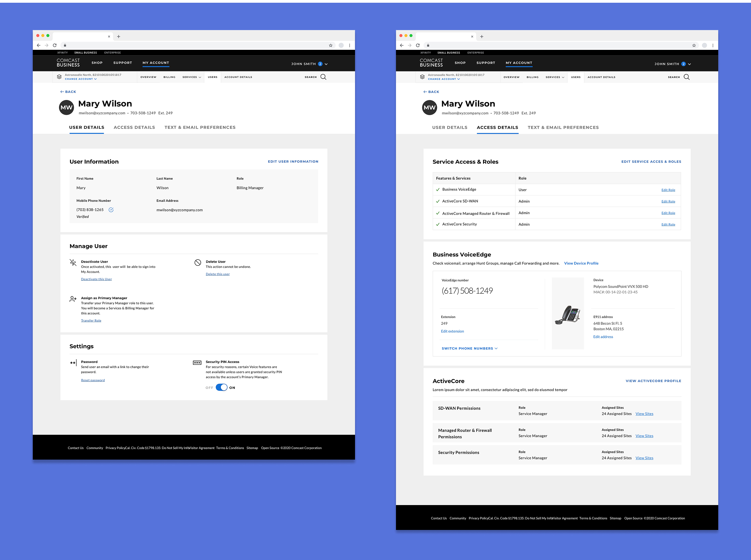Click Edit address link
Viewport: 751px width, 560px height.
click(603, 337)
